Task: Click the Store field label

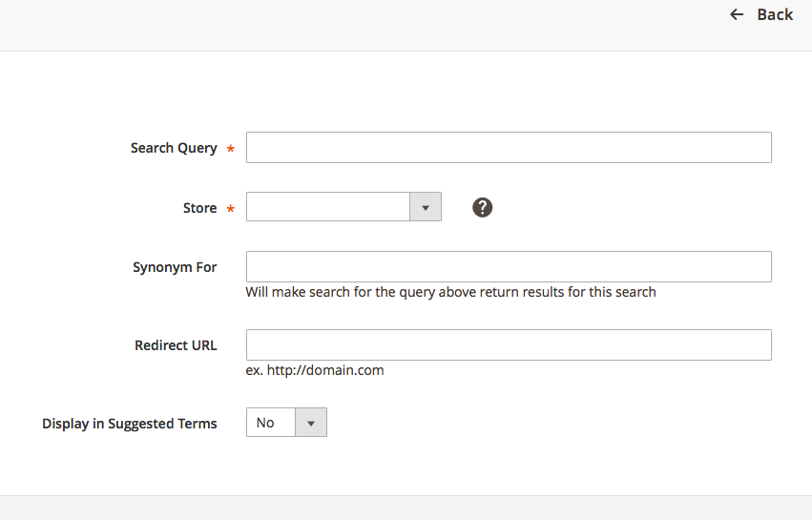Action: click(x=199, y=208)
